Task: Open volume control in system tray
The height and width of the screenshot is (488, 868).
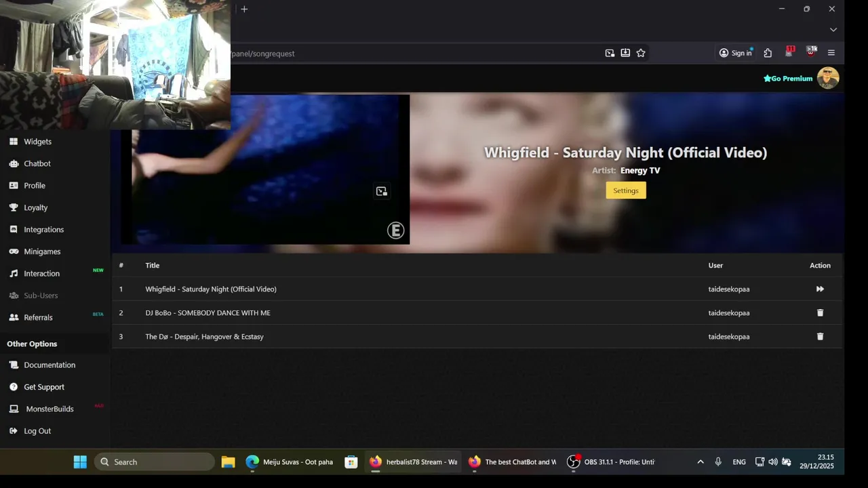Action: 773,462
